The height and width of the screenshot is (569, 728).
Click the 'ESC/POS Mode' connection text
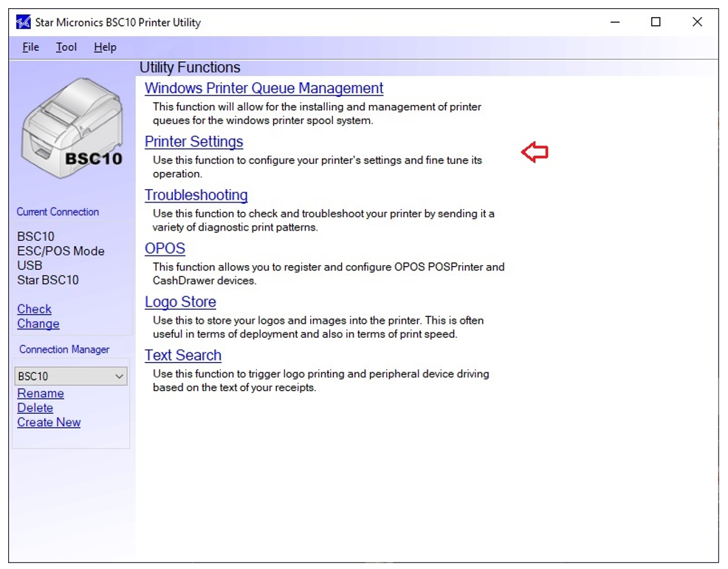click(x=61, y=251)
